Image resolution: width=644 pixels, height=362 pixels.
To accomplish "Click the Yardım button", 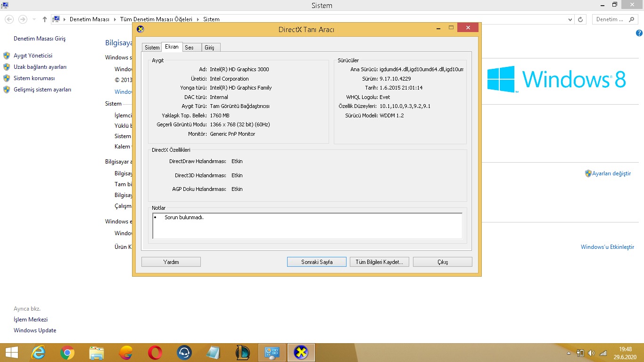I will click(x=171, y=262).
